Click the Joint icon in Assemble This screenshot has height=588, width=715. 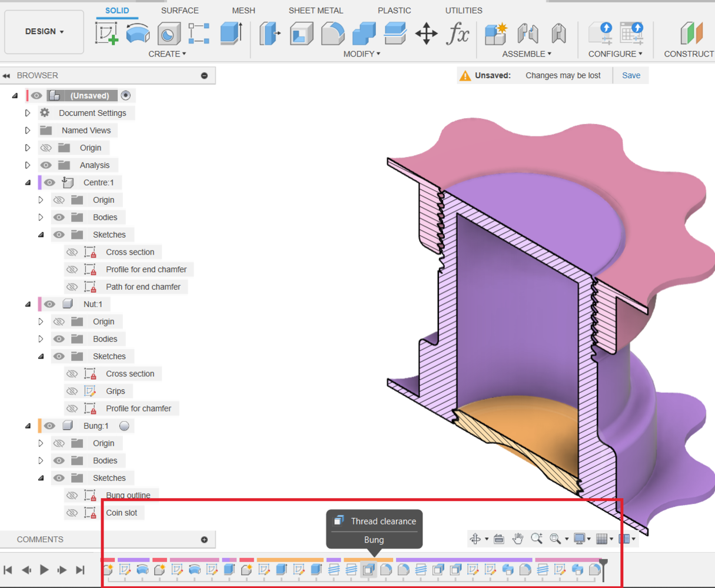(x=527, y=34)
